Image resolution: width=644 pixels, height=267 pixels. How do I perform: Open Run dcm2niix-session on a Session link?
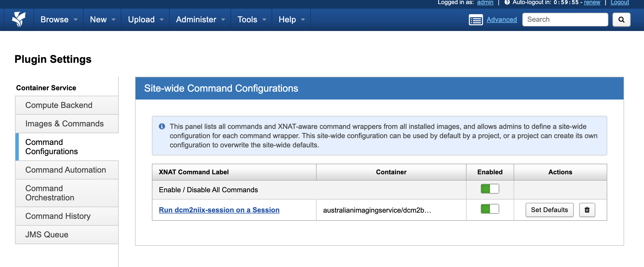point(219,210)
